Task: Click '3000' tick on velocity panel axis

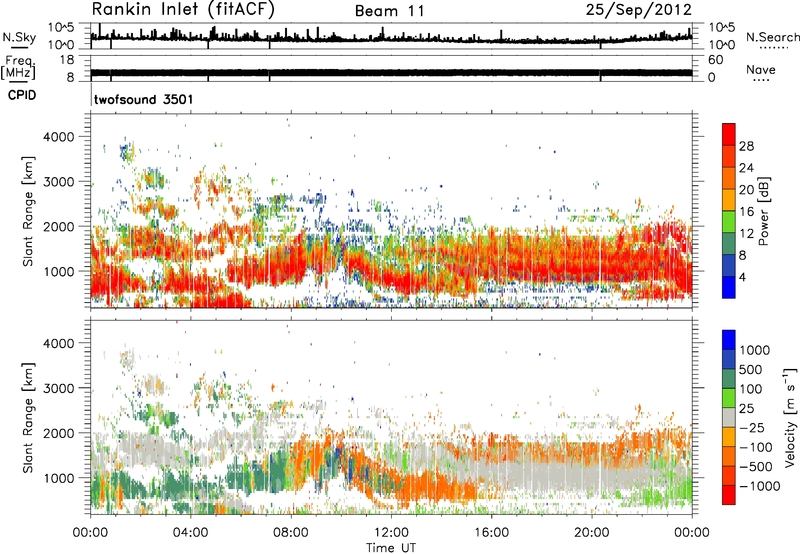Action: pos(59,388)
